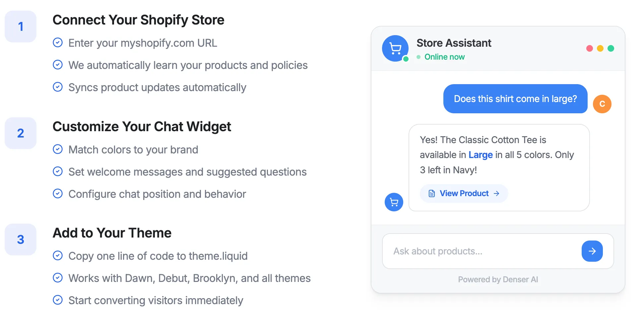Click the arrow icon after View Product text

tap(496, 193)
